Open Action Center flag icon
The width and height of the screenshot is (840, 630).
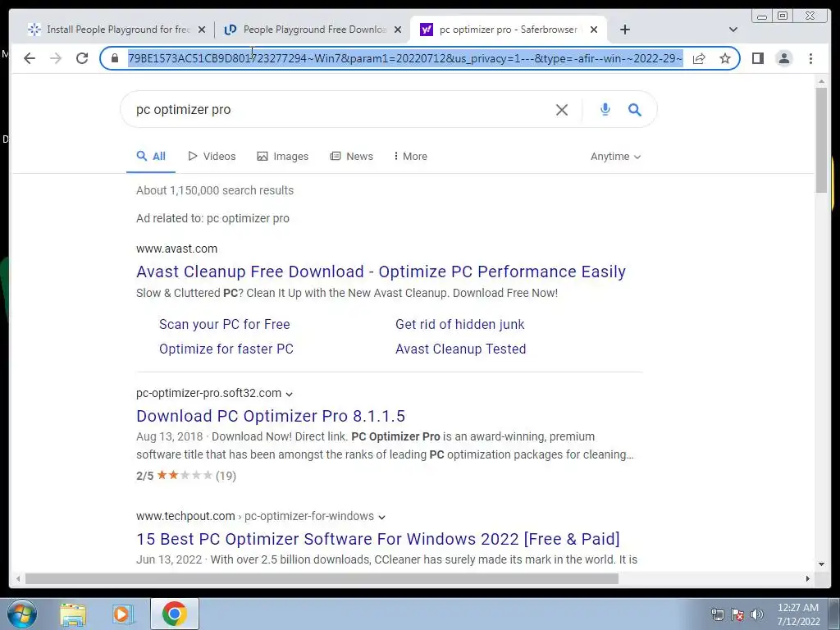(x=737, y=614)
